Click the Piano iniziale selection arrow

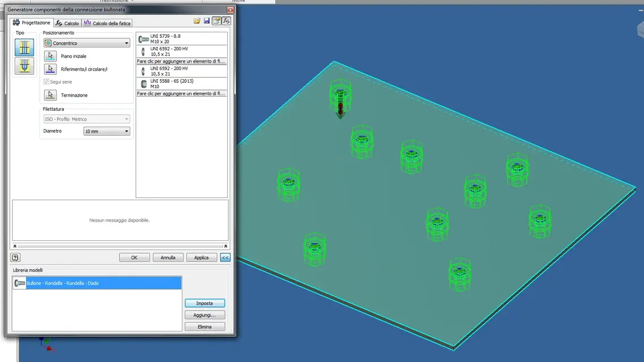50,56
